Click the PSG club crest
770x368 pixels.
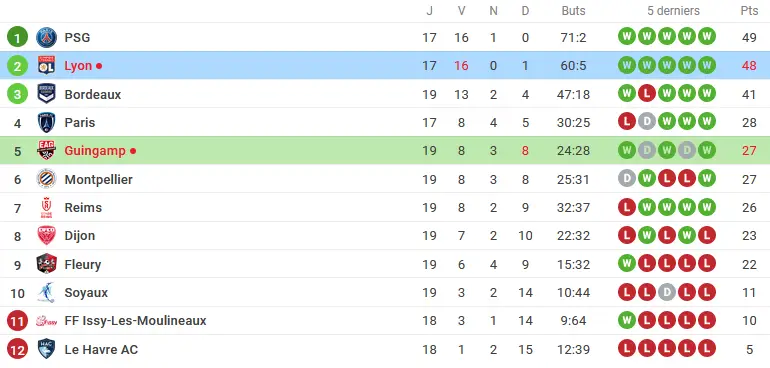tap(46, 37)
